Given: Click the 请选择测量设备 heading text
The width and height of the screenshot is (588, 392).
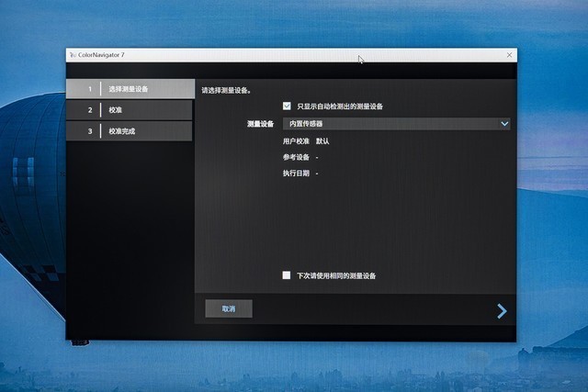Looking at the screenshot, I should click(227, 91).
